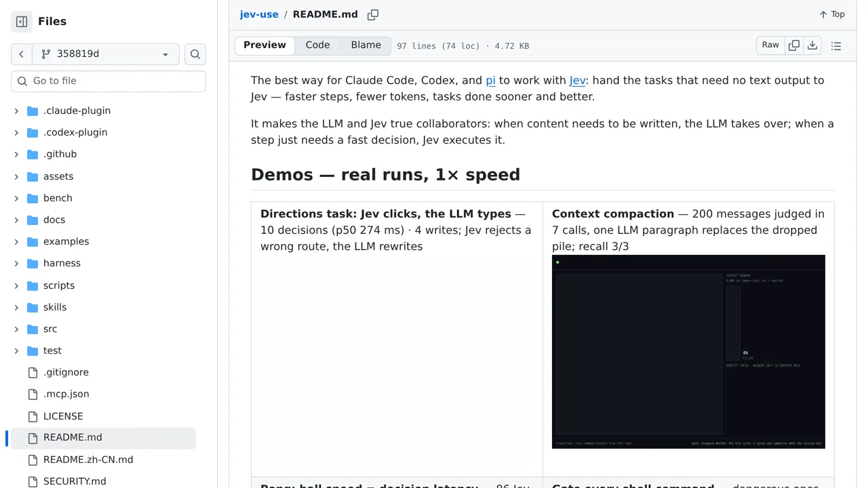The width and height of the screenshot is (868, 488).
Task: Click the .gitignore file icon
Action: pyautogui.click(x=33, y=372)
